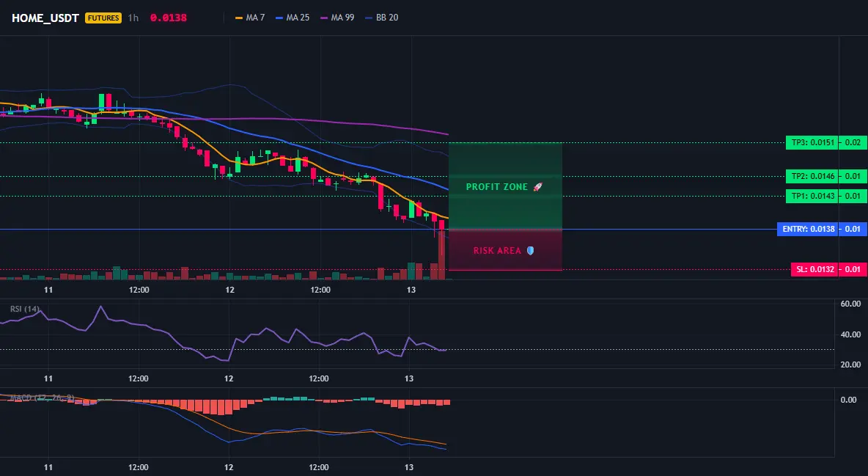Toggle the MA 99 legend entry
The width and height of the screenshot is (868, 476).
[x=338, y=18]
